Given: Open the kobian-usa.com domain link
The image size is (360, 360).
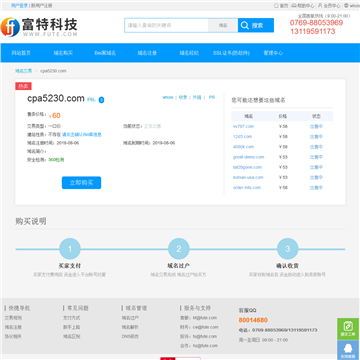Looking at the screenshot, I should [x=248, y=177].
